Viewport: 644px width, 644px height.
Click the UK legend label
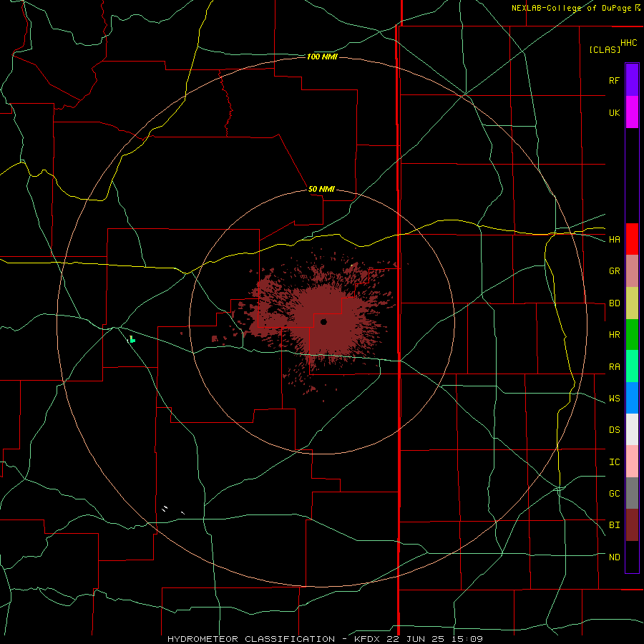pyautogui.click(x=614, y=112)
